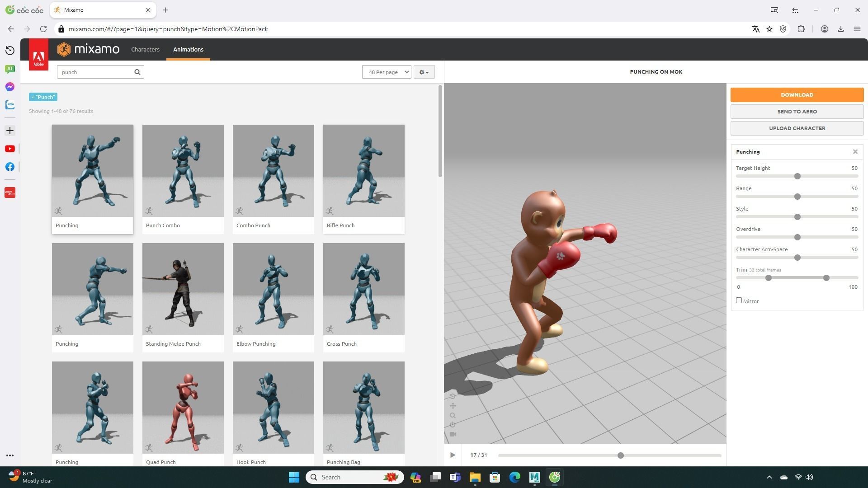868x488 pixels.
Task: Open YouTube in the sidebar
Action: [x=10, y=149]
